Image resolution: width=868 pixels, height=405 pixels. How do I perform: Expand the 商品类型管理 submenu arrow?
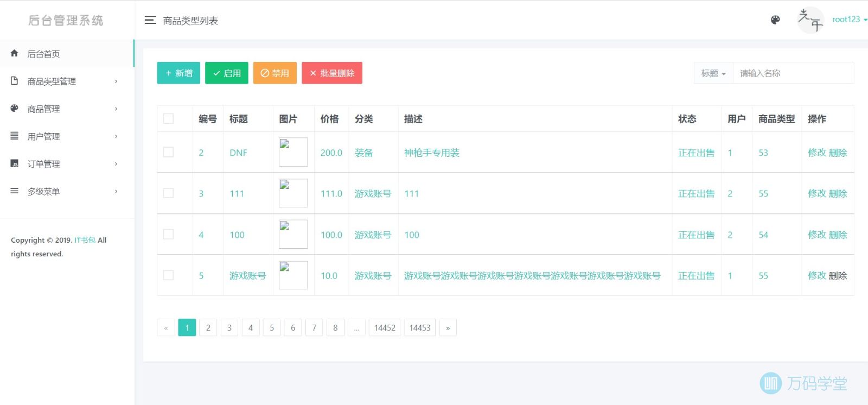pos(116,81)
